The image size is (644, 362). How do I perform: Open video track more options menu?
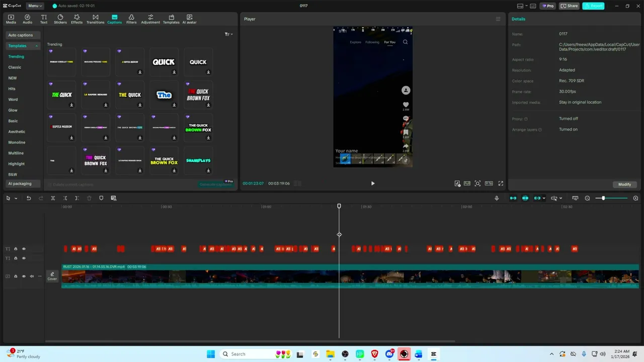click(40, 276)
